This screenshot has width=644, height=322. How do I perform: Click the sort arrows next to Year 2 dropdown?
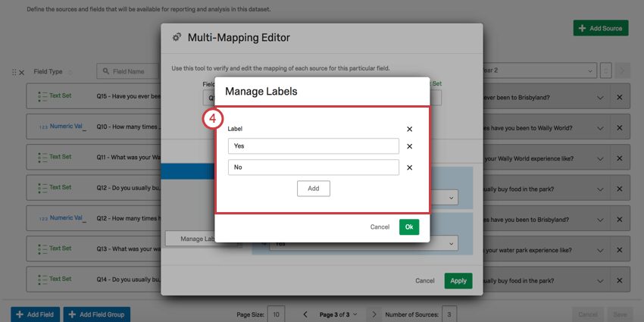tap(605, 70)
